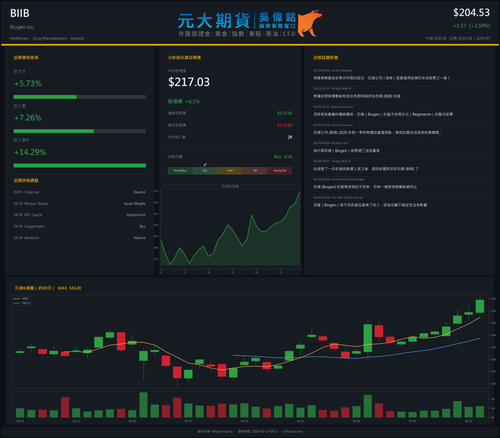The width and height of the screenshot is (500, 438).
Task: Click the checkmark above the Buy rating segment
Action: click(x=205, y=164)
